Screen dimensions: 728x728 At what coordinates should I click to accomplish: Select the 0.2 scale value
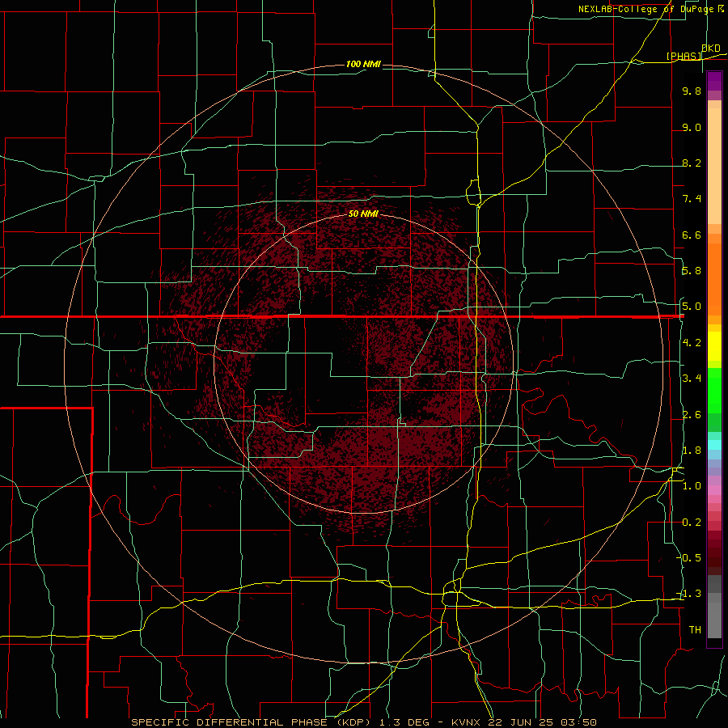692,523
